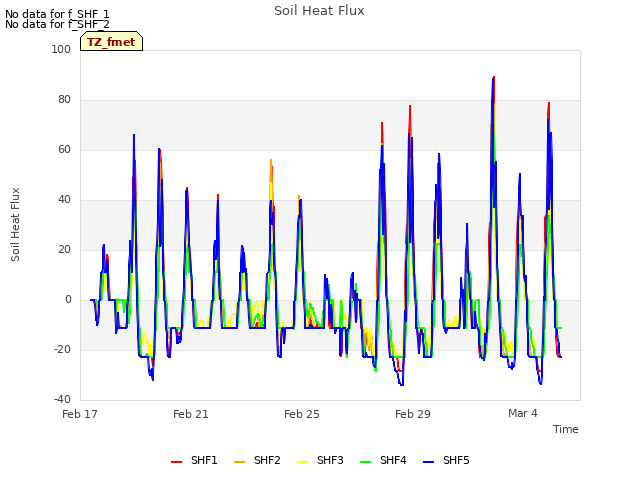The width and height of the screenshot is (640, 480).
Task: Toggle the SHF3 legend entry
Action: (x=320, y=461)
